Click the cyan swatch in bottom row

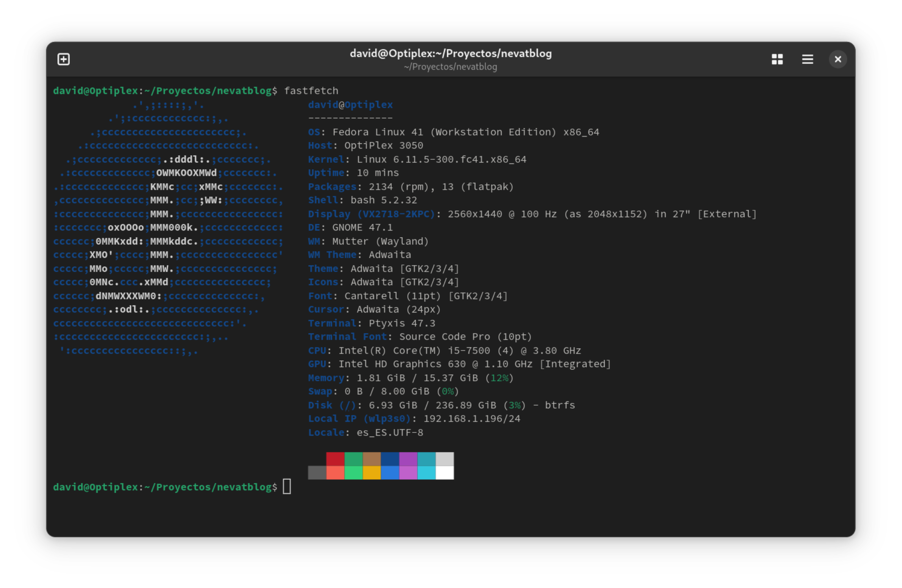click(x=426, y=473)
